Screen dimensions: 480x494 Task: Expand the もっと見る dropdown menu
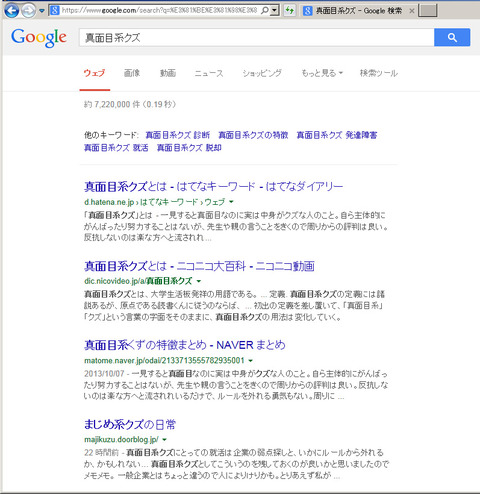point(322,73)
